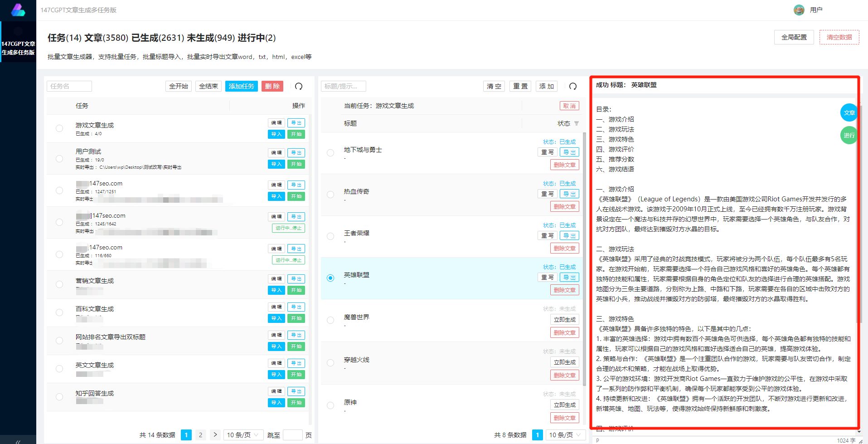Focus the 任务名 search field

(x=69, y=86)
